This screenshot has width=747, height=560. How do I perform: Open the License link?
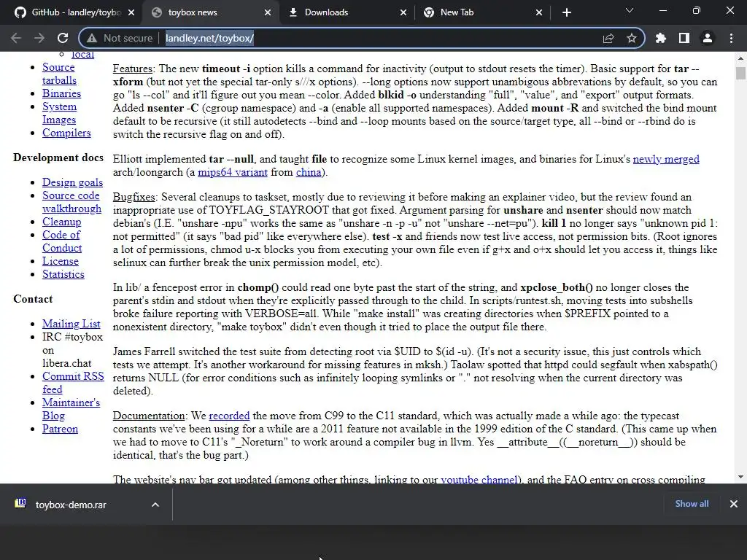pyautogui.click(x=60, y=261)
